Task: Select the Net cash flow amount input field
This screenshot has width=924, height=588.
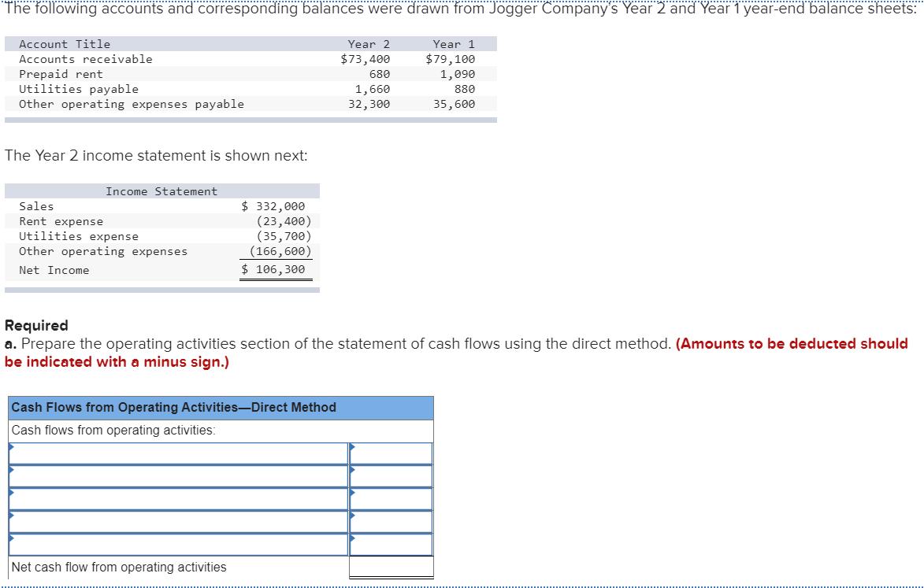Action: pos(391,567)
